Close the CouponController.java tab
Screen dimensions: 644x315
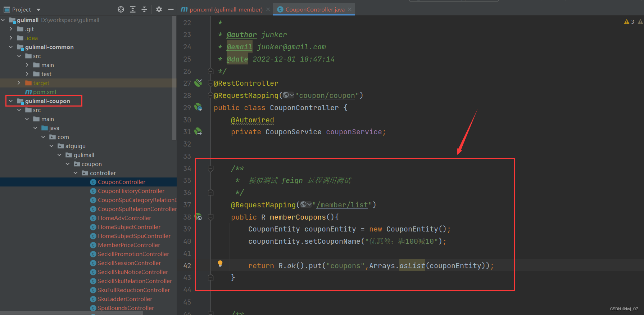(x=350, y=10)
